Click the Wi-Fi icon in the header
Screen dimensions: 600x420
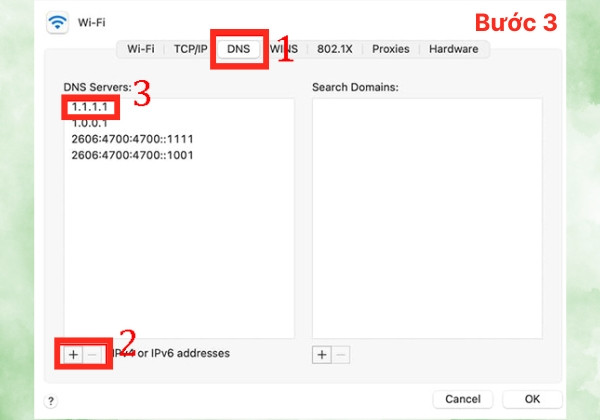point(57,22)
